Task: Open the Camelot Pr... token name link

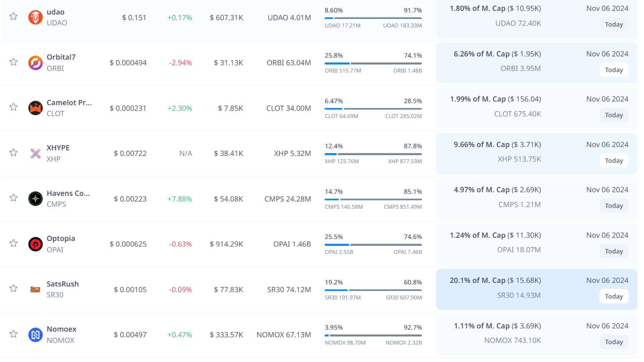Action: 69,103
